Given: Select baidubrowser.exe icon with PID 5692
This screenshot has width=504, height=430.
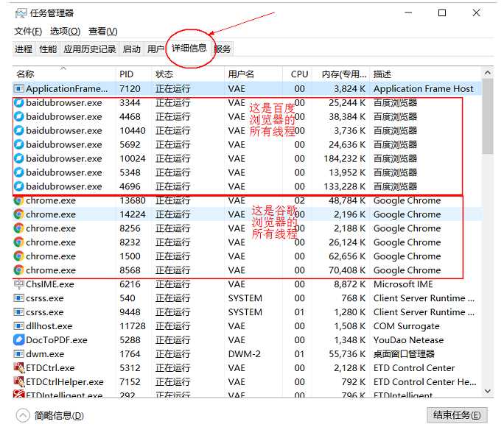Looking at the screenshot, I should [x=19, y=144].
